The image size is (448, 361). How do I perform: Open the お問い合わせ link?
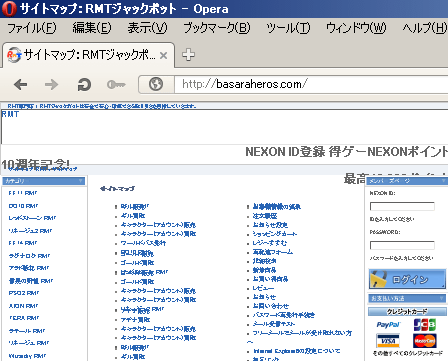click(271, 306)
